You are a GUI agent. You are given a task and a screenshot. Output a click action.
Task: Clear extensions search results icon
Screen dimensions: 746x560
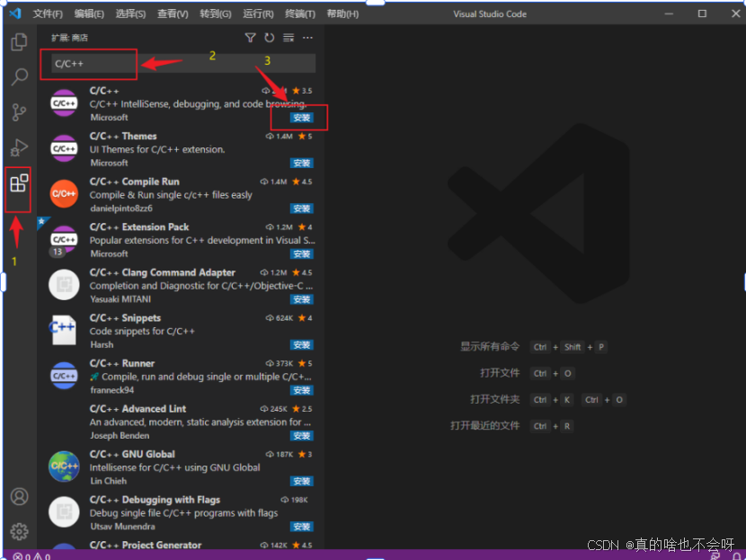(289, 38)
